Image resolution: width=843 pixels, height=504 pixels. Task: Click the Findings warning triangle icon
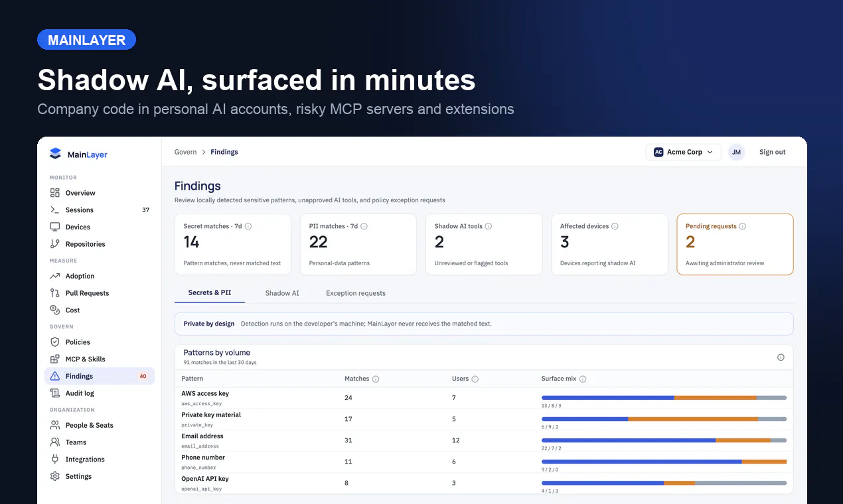[x=55, y=376]
